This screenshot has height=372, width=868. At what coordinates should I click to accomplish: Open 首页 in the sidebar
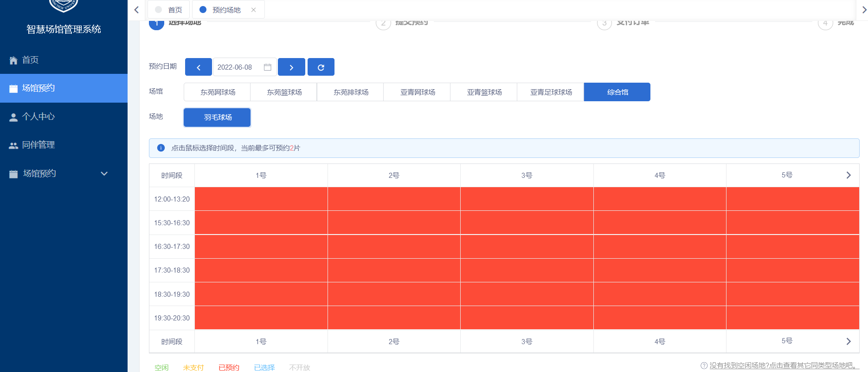pyautogui.click(x=64, y=60)
